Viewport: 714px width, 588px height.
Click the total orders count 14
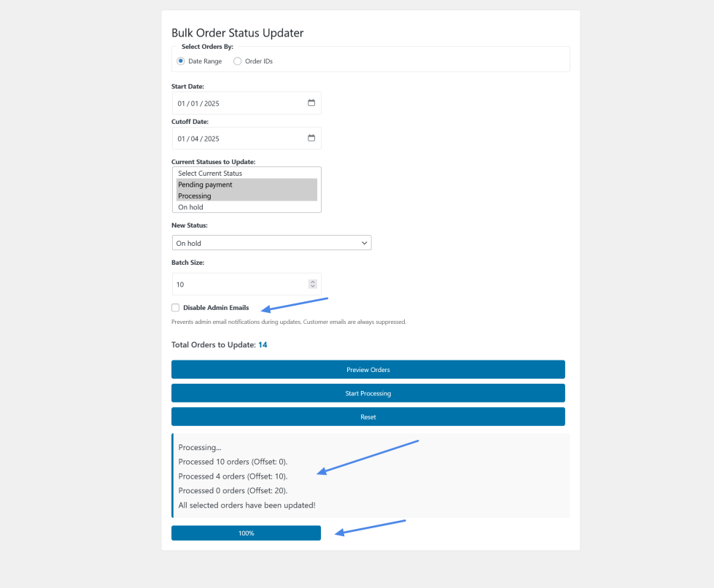[x=263, y=344]
